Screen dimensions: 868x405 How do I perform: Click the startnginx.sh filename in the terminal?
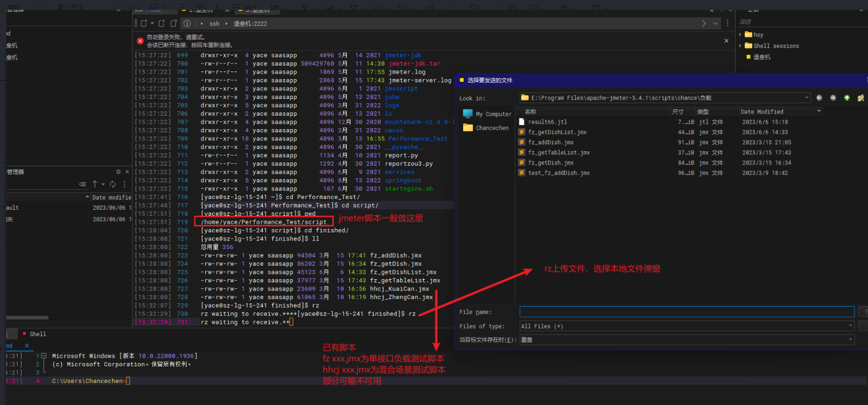pos(409,189)
